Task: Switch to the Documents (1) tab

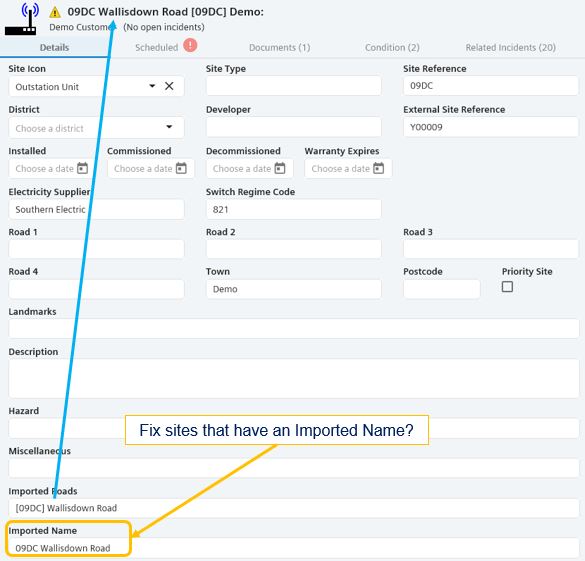Action: pos(279,48)
